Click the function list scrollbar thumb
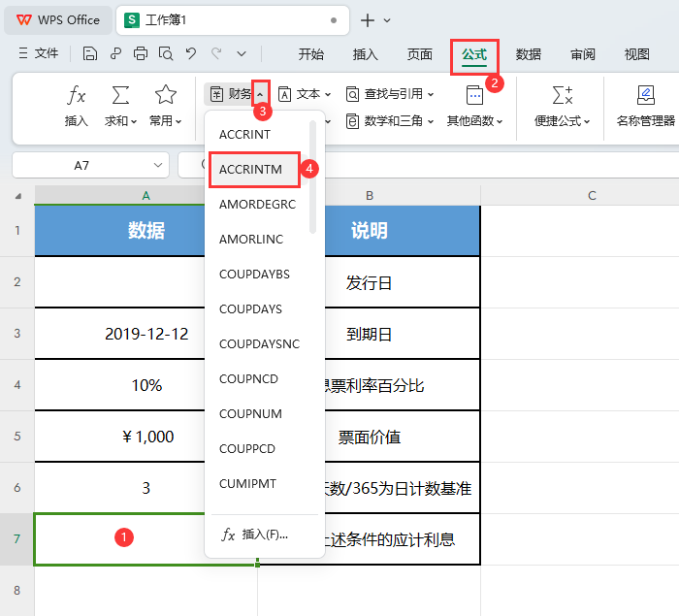Viewport: 679px width, 616px height. point(312,177)
